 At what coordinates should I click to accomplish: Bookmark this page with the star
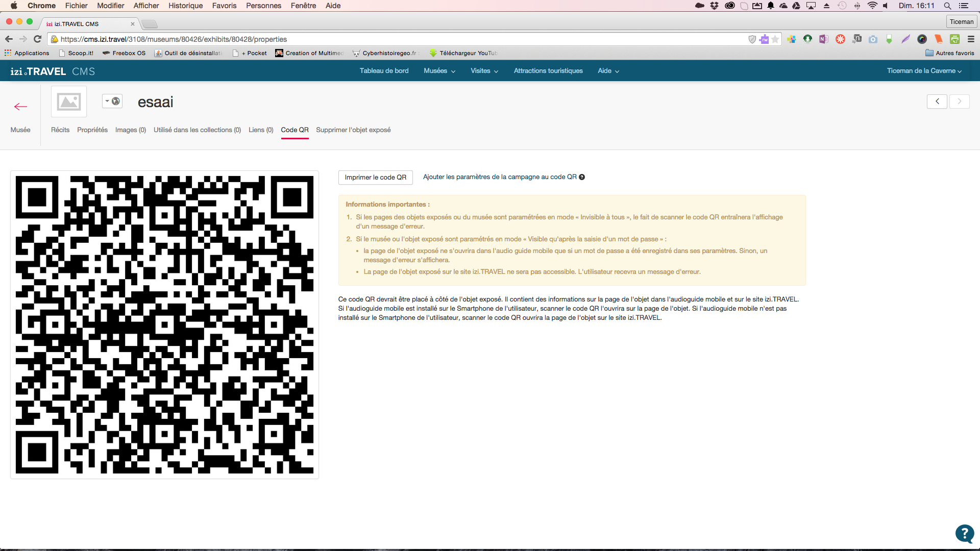(775, 39)
